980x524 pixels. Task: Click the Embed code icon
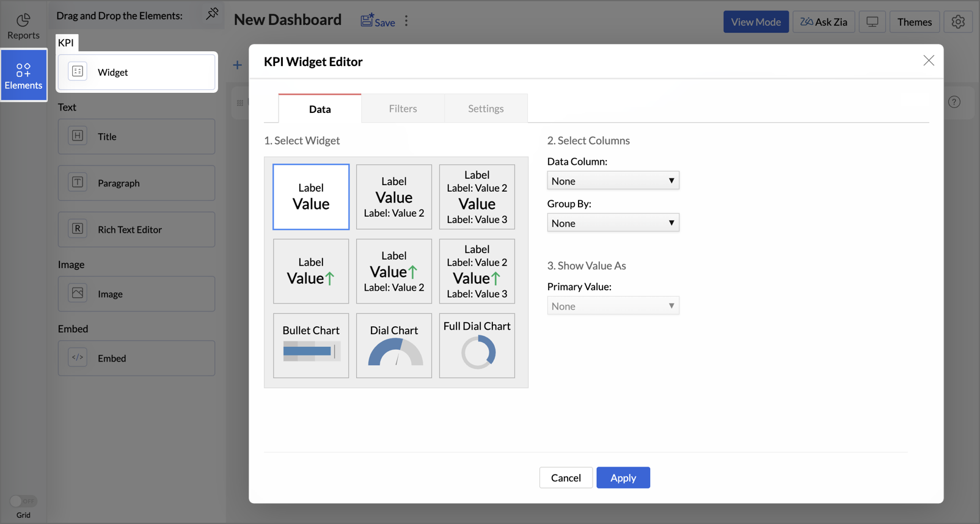(78, 358)
